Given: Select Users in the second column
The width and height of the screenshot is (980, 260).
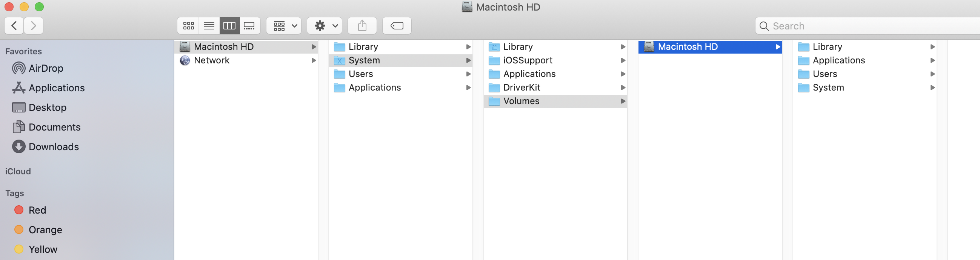Looking at the screenshot, I should (401, 74).
